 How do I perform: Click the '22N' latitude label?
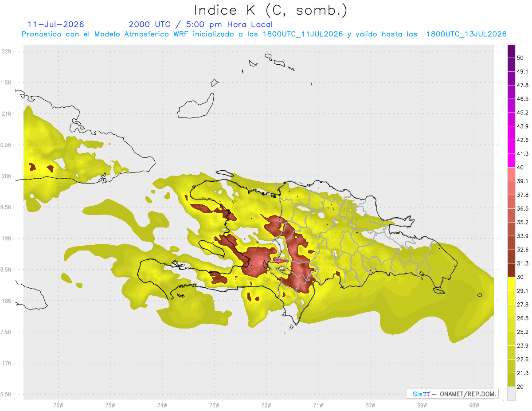pyautogui.click(x=7, y=51)
